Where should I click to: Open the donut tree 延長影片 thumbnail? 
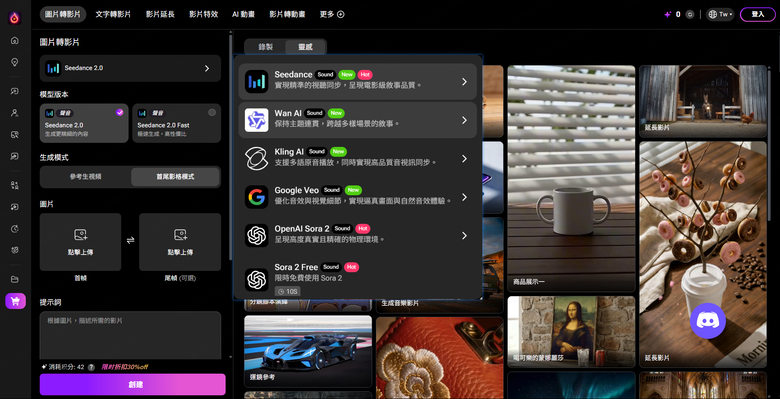(703, 254)
